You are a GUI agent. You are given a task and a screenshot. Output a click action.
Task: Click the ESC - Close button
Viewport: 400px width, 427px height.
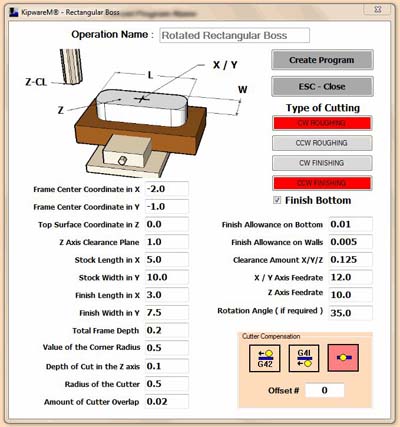(322, 87)
